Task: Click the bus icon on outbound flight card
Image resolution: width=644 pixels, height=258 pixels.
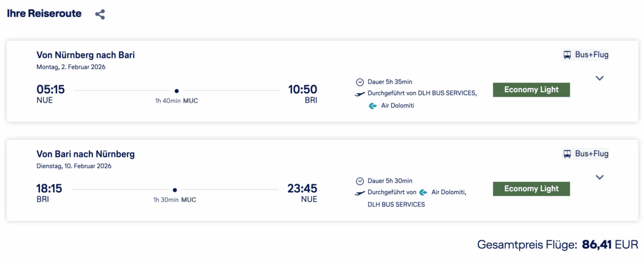Action: [x=567, y=55]
